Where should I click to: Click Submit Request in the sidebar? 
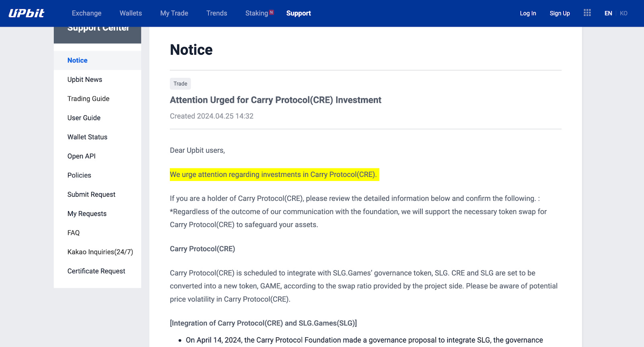[91, 194]
